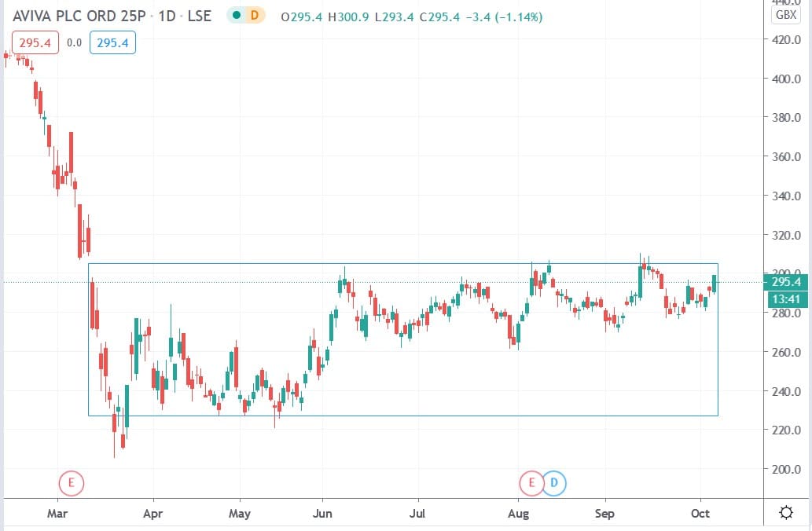Viewport: 812px width, 531px height.
Task: Select the rectangle drawing's bottom border
Action: point(402,416)
